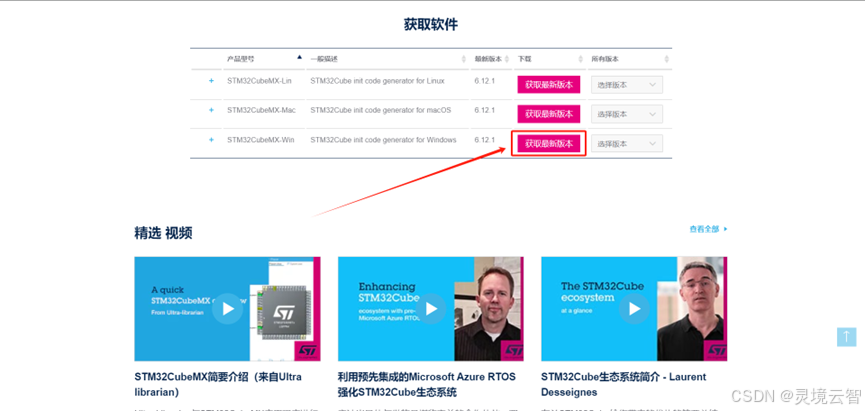Play the STM32Cube ecosystem at a glance video
The height and width of the screenshot is (411, 865).
coord(634,309)
